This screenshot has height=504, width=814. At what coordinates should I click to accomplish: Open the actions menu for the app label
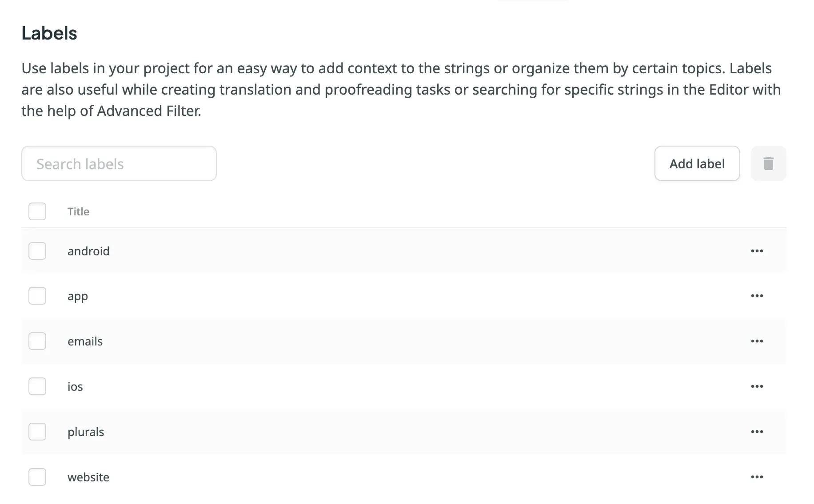(757, 296)
